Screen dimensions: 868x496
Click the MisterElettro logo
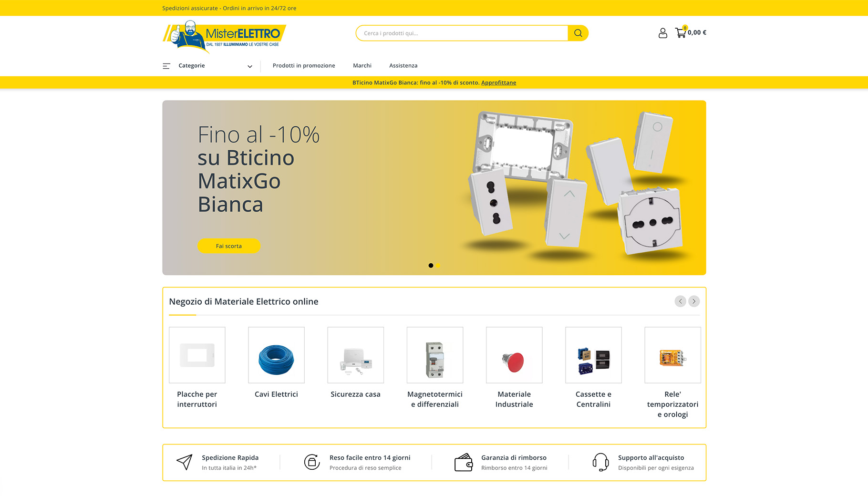point(224,36)
